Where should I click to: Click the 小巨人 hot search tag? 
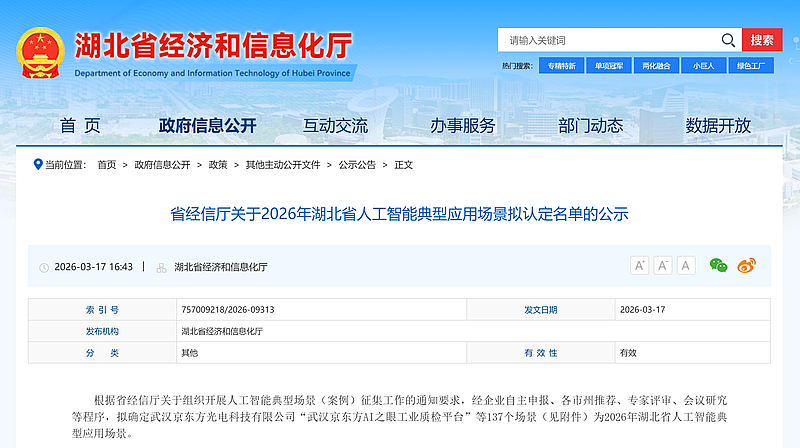click(x=703, y=66)
